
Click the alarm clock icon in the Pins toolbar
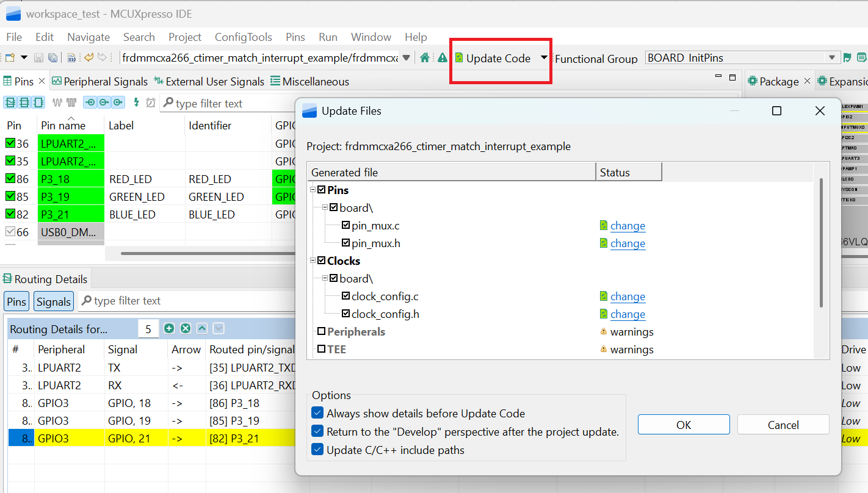pyautogui.click(x=150, y=103)
